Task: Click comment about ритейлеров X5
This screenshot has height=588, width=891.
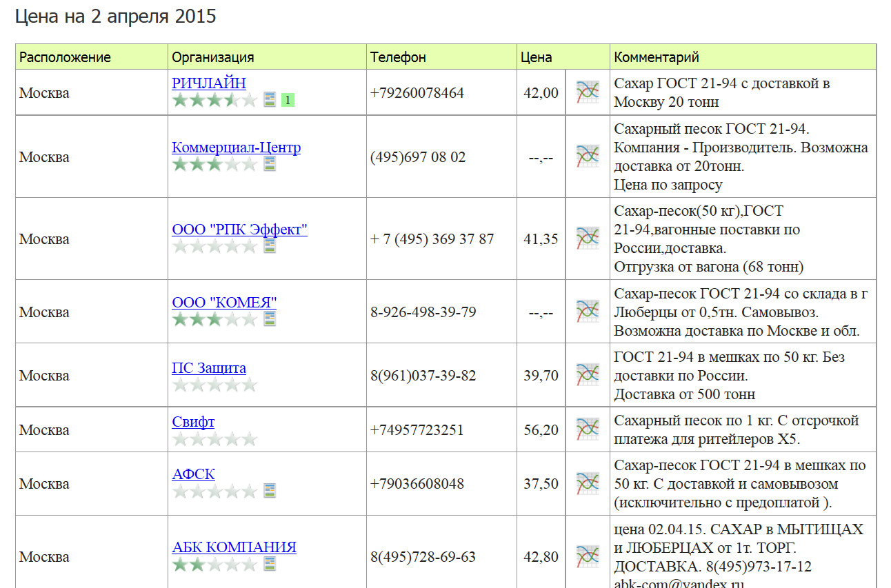Action: tap(737, 429)
